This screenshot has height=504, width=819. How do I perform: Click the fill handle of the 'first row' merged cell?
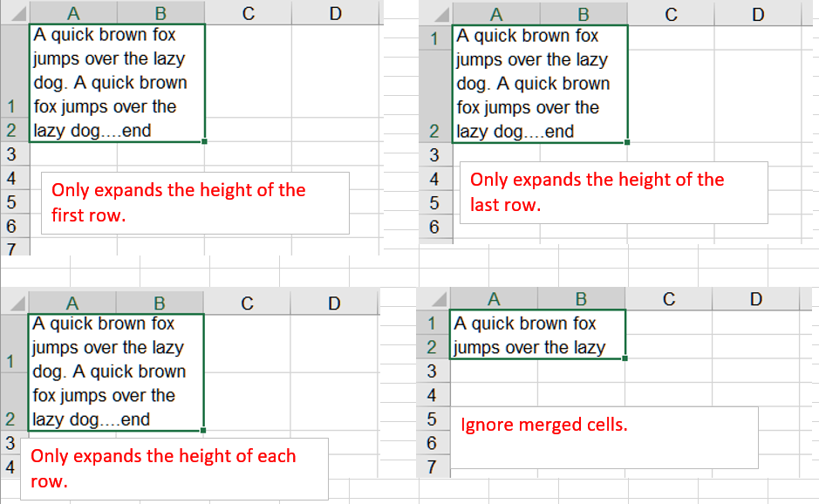[x=204, y=141]
